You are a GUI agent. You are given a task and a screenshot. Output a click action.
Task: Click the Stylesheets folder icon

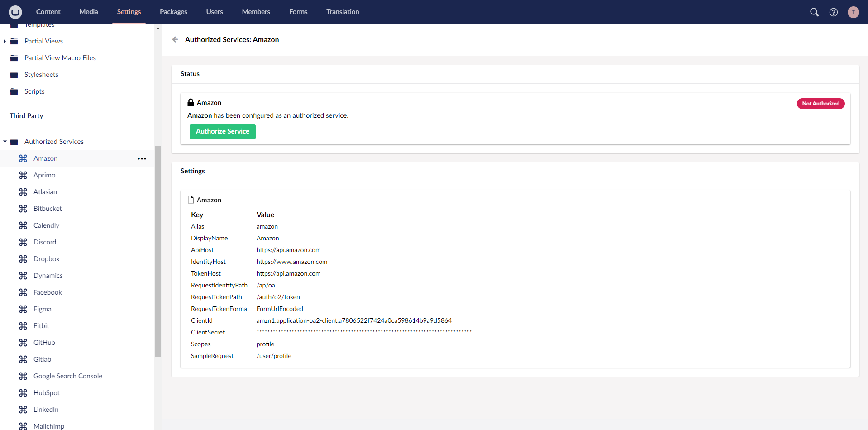[x=14, y=75]
